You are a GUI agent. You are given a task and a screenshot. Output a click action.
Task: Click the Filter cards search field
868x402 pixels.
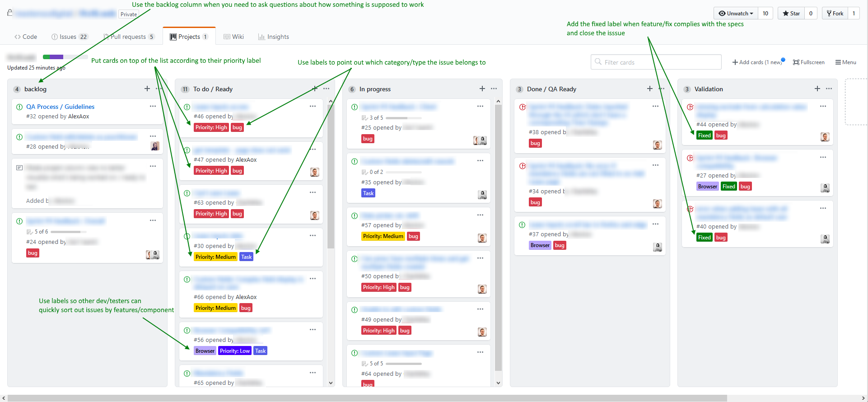(x=656, y=62)
